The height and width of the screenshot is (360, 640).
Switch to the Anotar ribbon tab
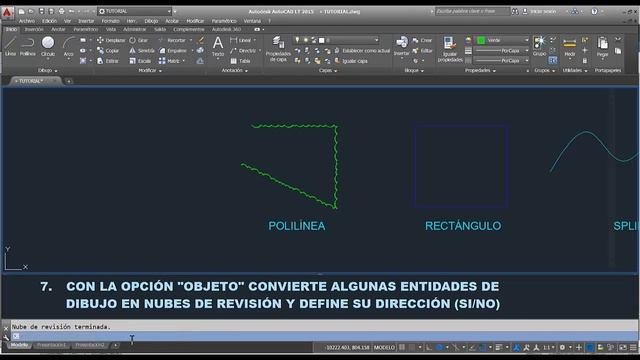(58, 29)
